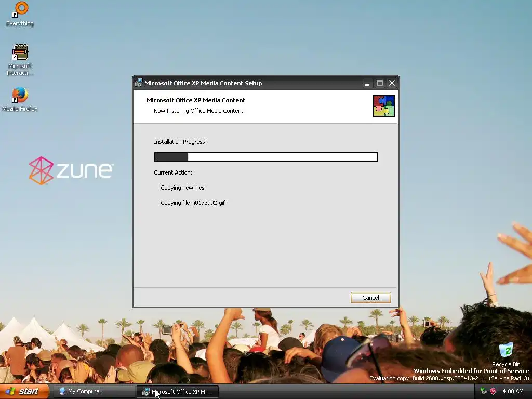Click the 'Copying new files' text
Image resolution: width=532 pixels, height=399 pixels.
pos(182,187)
